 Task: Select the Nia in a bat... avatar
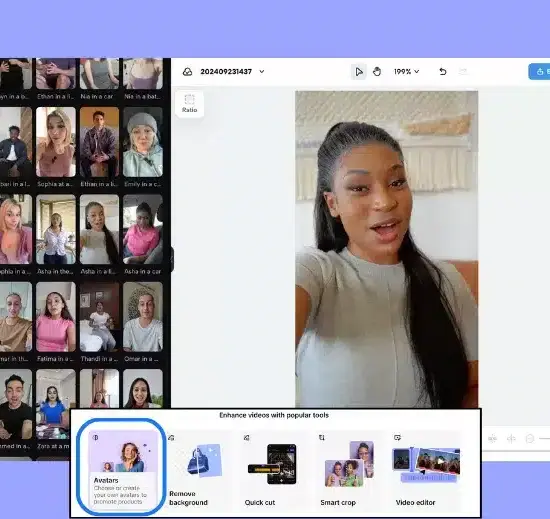pyautogui.click(x=143, y=79)
